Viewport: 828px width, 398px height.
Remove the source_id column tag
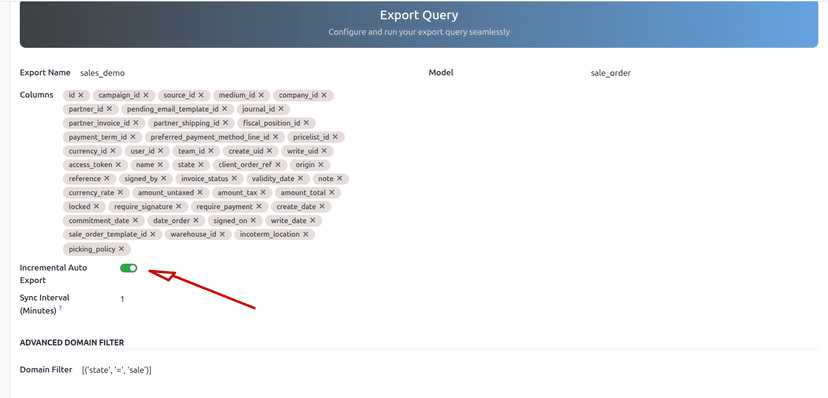click(201, 95)
